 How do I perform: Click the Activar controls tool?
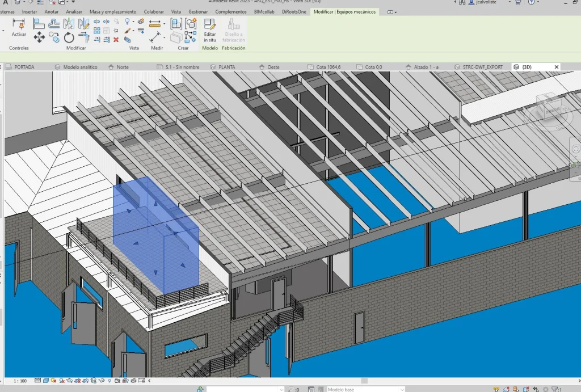pos(19,27)
